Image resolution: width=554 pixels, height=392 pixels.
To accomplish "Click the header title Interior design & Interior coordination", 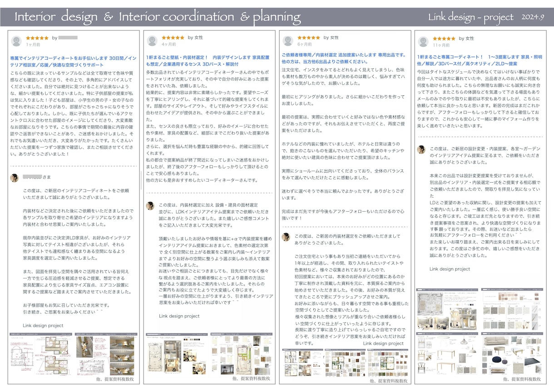I will coord(157,17).
